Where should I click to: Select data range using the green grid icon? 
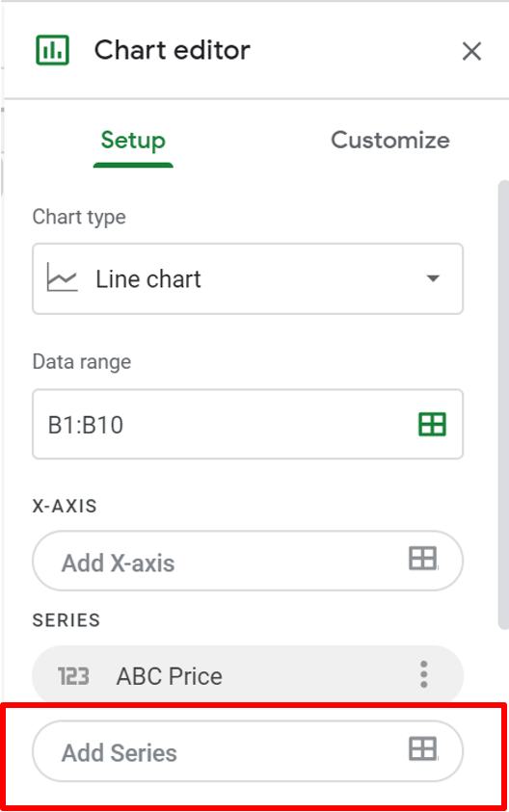point(432,424)
